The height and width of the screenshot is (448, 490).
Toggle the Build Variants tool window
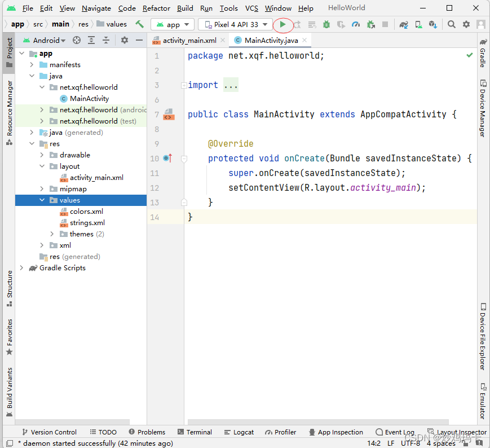[10, 392]
